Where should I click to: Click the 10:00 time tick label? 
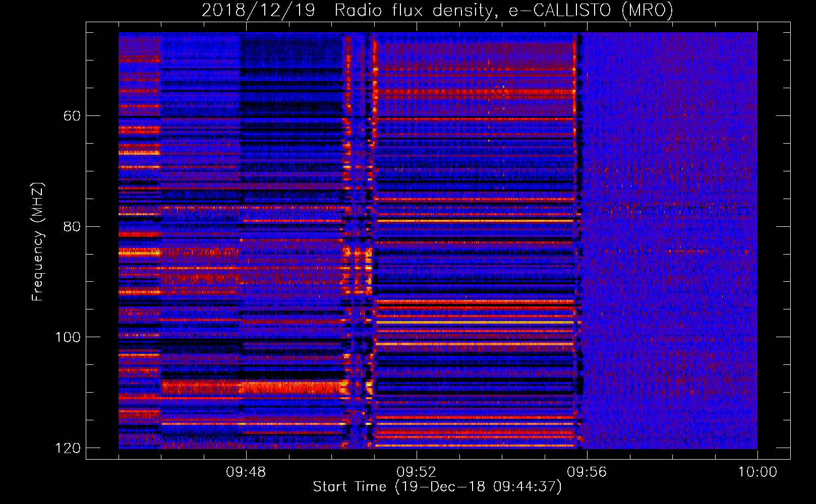(x=757, y=472)
